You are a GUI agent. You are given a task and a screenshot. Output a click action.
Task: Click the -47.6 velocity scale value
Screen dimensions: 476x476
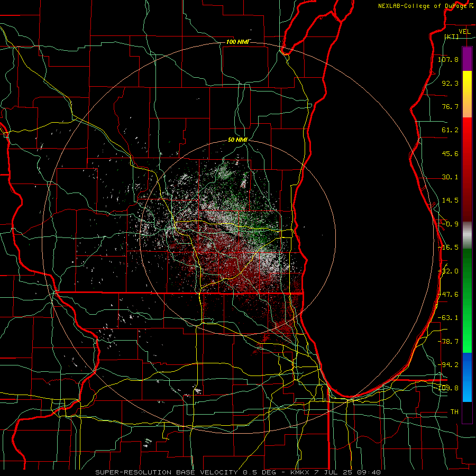coord(448,295)
